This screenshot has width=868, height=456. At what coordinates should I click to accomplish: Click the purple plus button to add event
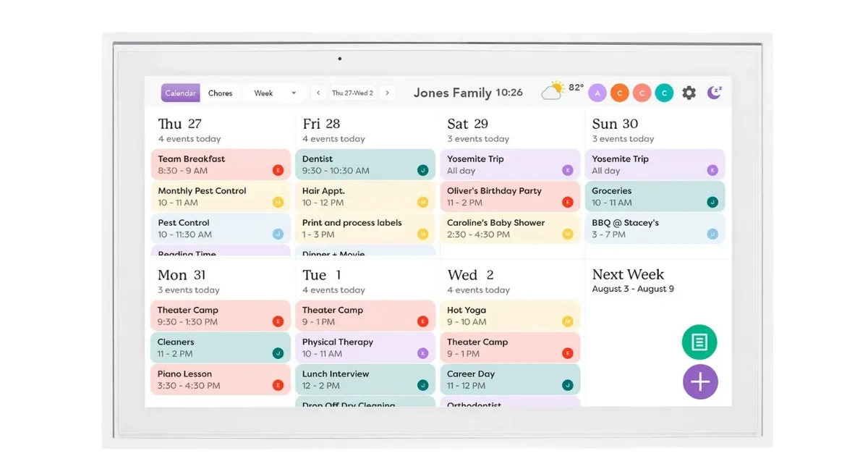coord(700,381)
